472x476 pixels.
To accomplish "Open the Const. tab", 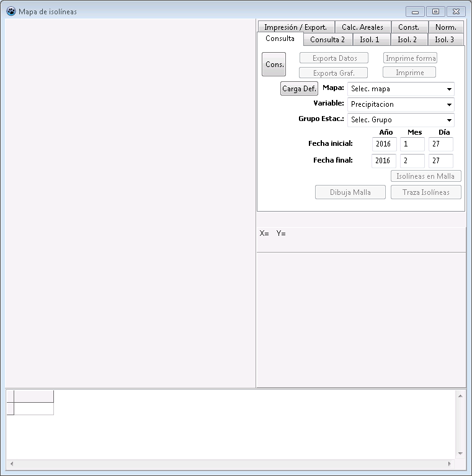I will (x=409, y=27).
